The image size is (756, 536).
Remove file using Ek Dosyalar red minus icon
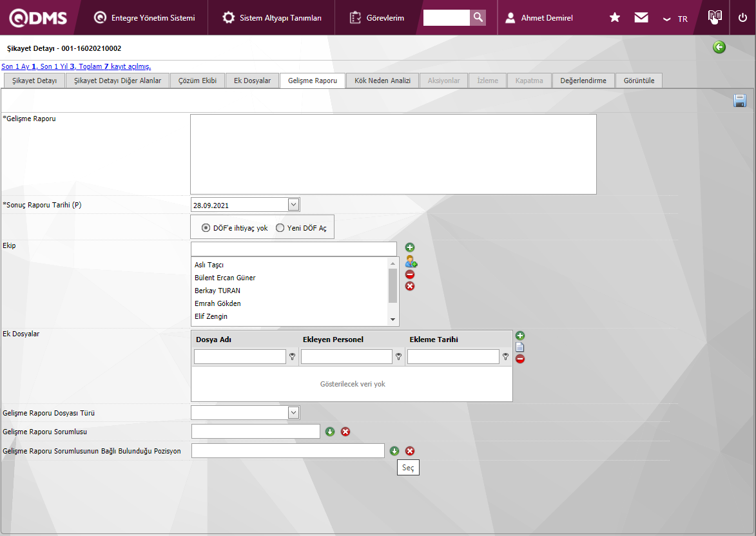(520, 359)
